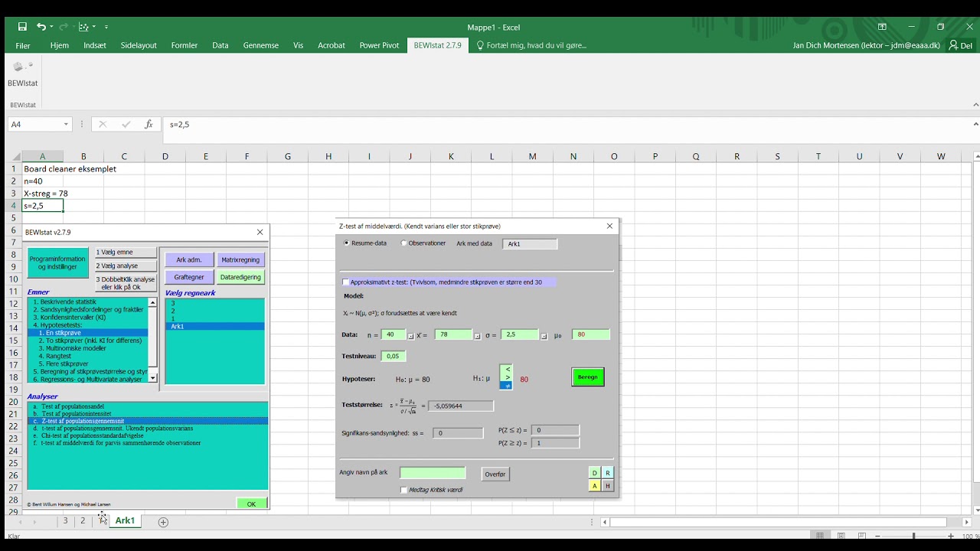Switch to the Hjem ribbon tab
The width and height of the screenshot is (980, 551).
59,45
